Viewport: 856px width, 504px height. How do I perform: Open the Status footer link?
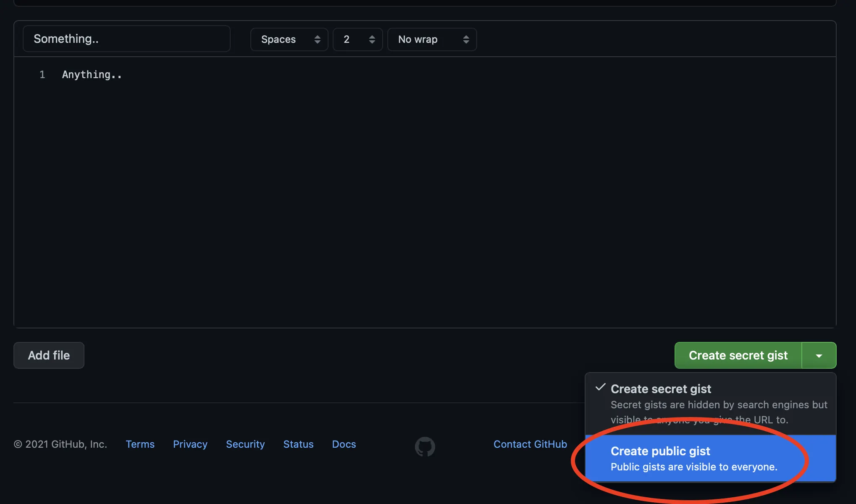click(298, 444)
